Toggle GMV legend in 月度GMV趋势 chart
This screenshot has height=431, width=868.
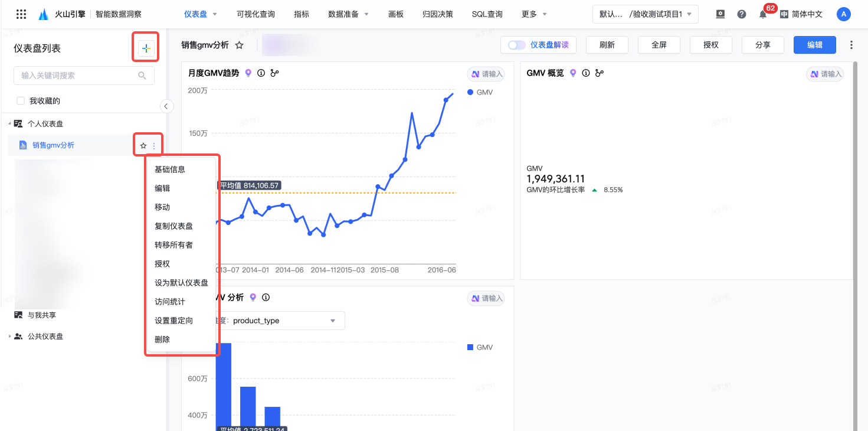click(x=480, y=93)
